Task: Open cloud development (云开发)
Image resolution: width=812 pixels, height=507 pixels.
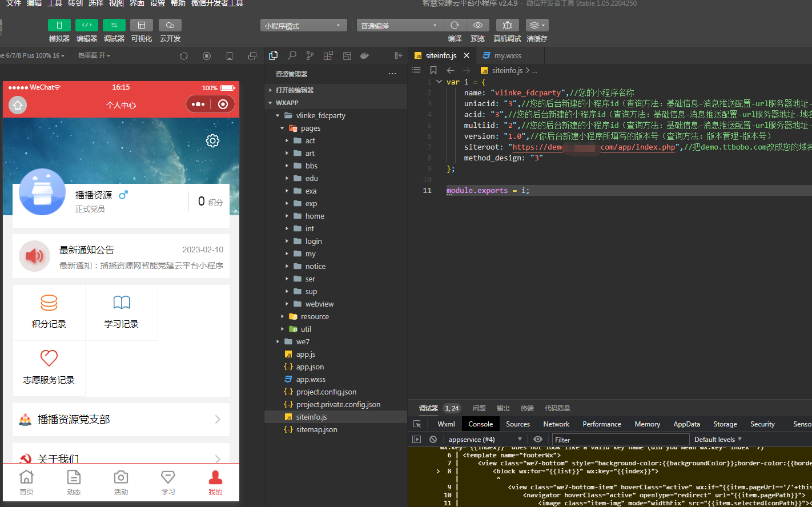Action: [x=170, y=25]
